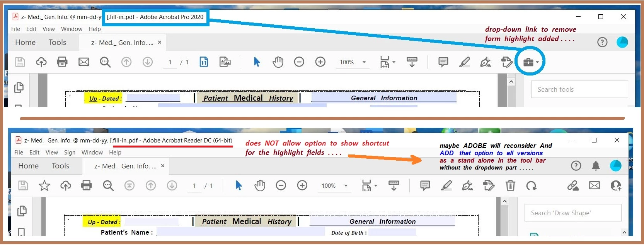Choose Selection arrow tool in Acrobat Pro
The width and height of the screenshot is (644, 247).
[x=257, y=62]
